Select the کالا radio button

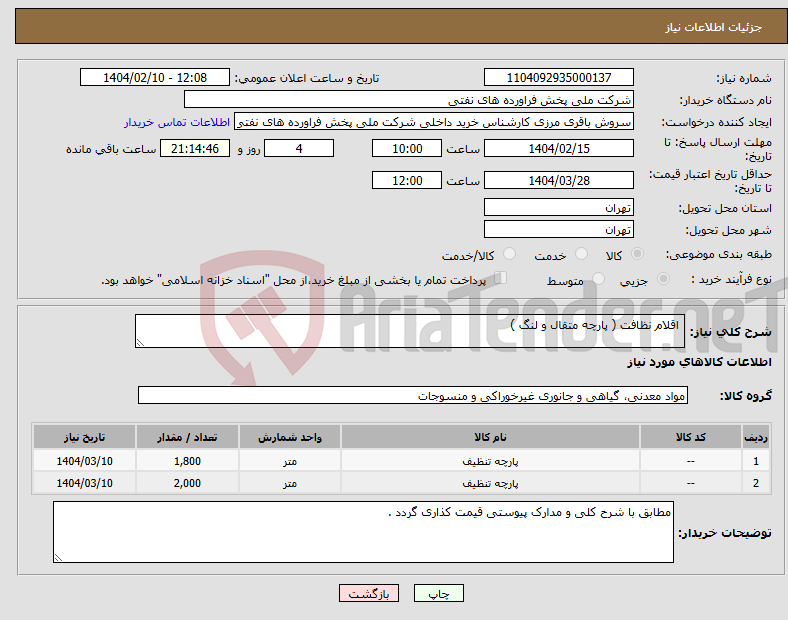click(637, 254)
